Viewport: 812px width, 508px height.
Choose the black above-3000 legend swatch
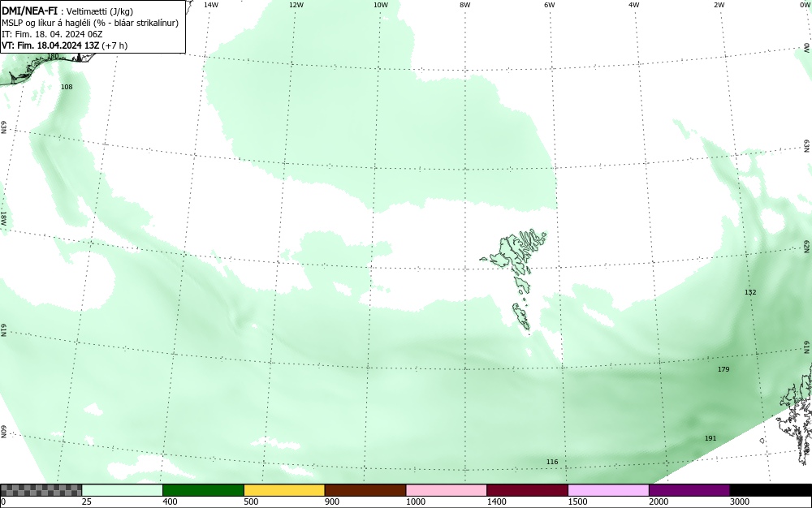771,490
